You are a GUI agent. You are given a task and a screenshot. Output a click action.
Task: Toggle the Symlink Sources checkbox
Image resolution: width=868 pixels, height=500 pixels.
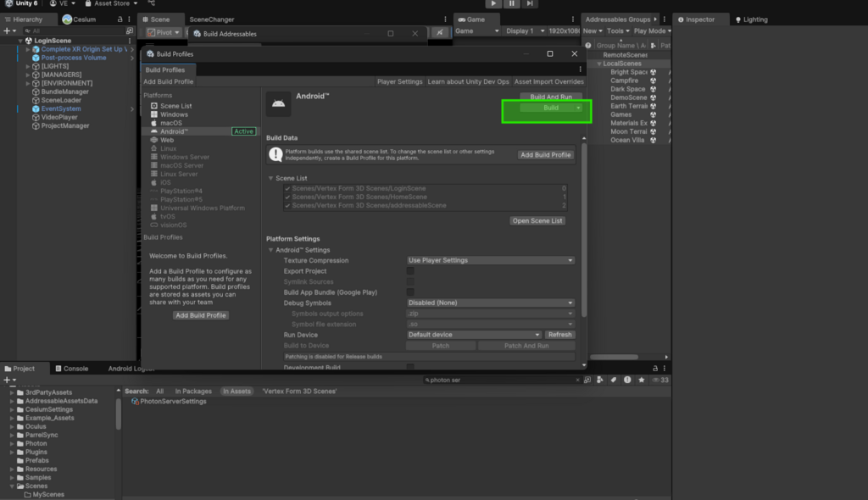[x=410, y=281]
